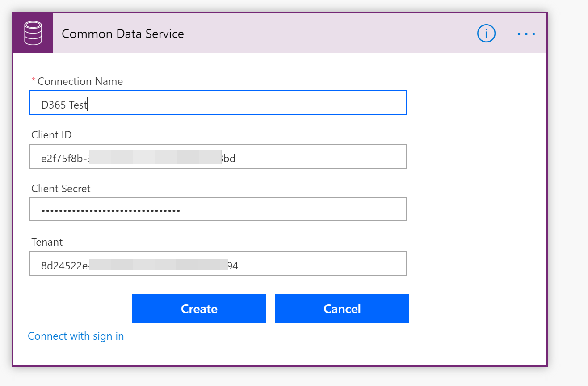
Task: Click the Common Data Service title text
Action: [123, 34]
